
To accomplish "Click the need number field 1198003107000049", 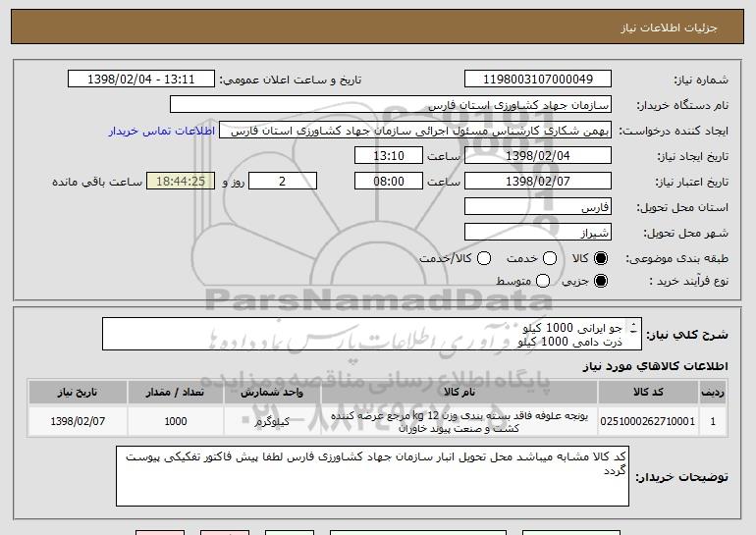I will pos(538,80).
